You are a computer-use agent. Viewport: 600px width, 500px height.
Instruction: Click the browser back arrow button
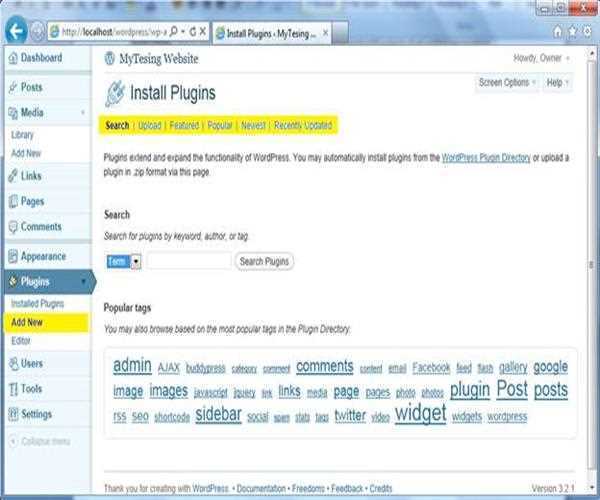[15, 31]
